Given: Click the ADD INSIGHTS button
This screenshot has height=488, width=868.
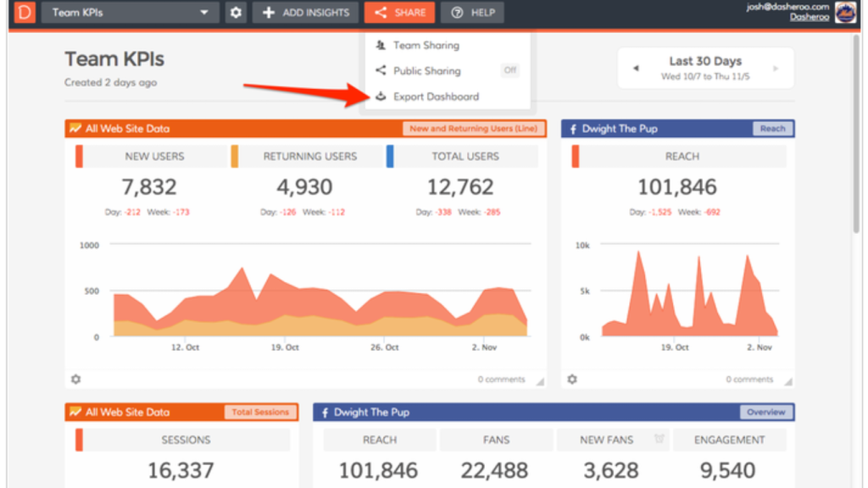Looking at the screenshot, I should pyautogui.click(x=305, y=13).
